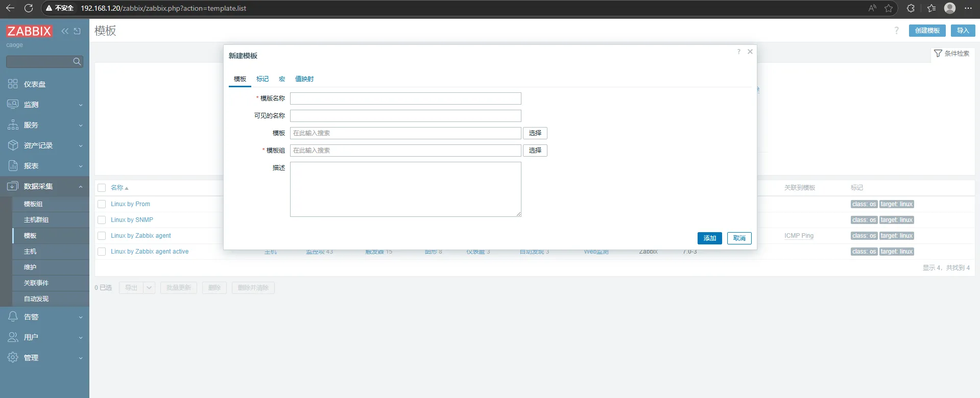Screen dimensions: 980x398
Task: Check the Linux by Zabbix agent checkbox
Action: pyautogui.click(x=102, y=236)
